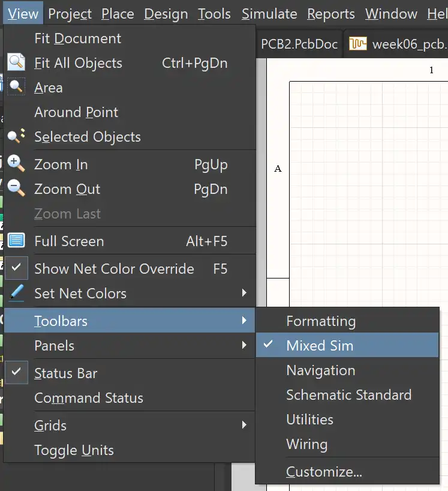Expand the Grids submenu arrow
The image size is (448, 491).
[x=244, y=425]
